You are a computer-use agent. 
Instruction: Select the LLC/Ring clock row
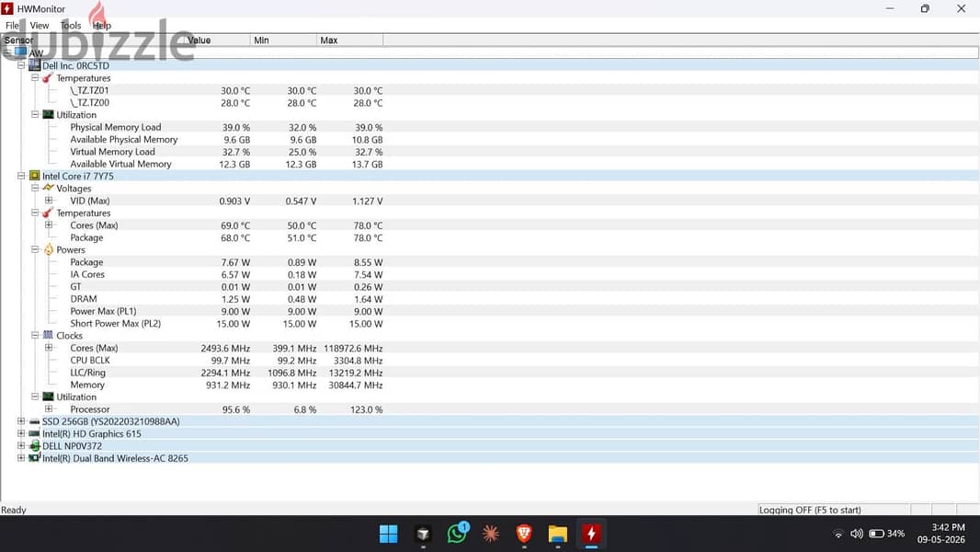489,373
